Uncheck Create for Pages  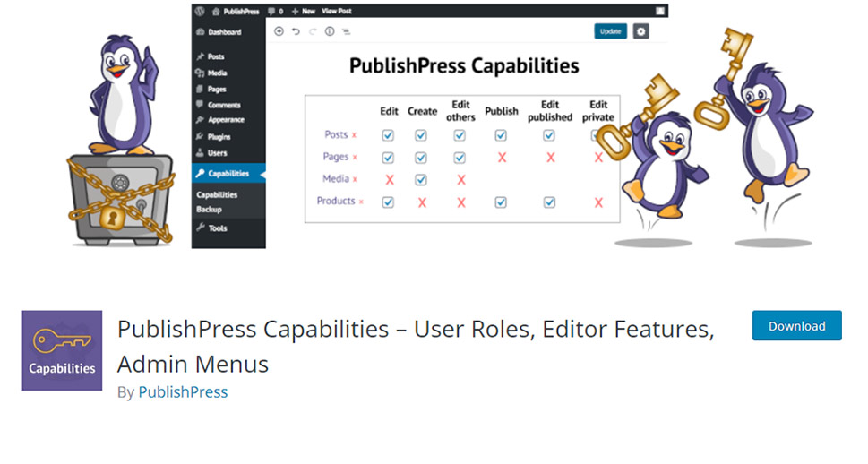[421, 158]
